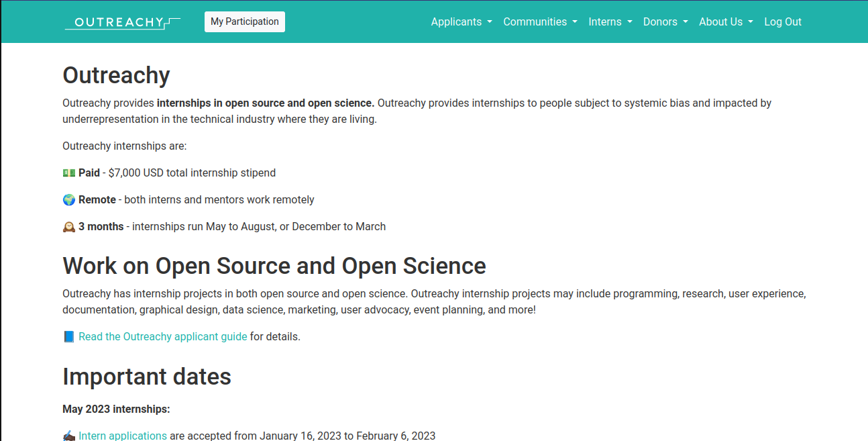Log out using the Log Out link
Viewport: 868px width, 441px height.
(x=782, y=21)
